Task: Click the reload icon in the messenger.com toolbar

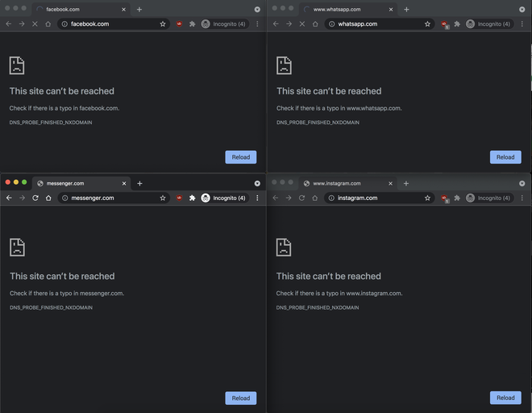Action: coord(35,198)
